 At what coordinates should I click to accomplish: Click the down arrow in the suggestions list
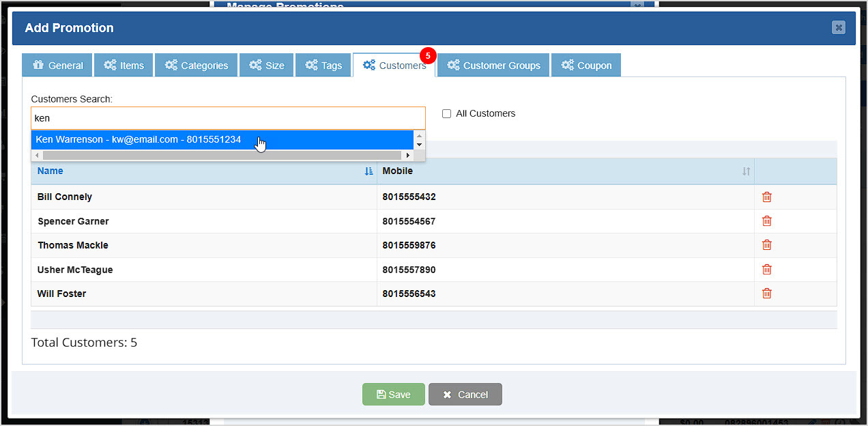click(x=419, y=145)
